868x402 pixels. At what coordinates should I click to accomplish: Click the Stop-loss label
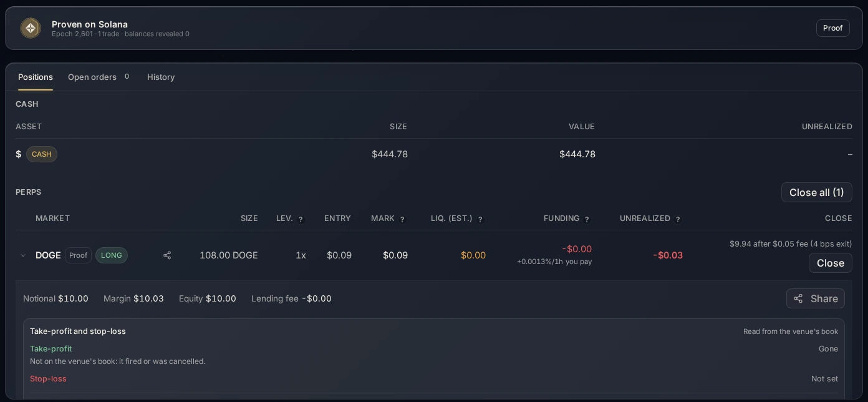tap(48, 379)
